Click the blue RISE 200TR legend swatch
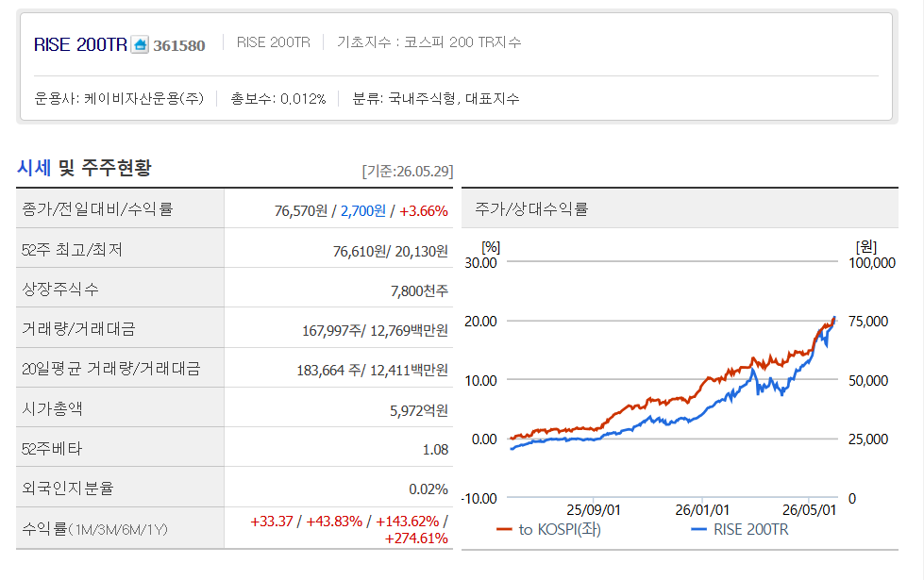The height and width of the screenshot is (580, 924). [x=698, y=529]
